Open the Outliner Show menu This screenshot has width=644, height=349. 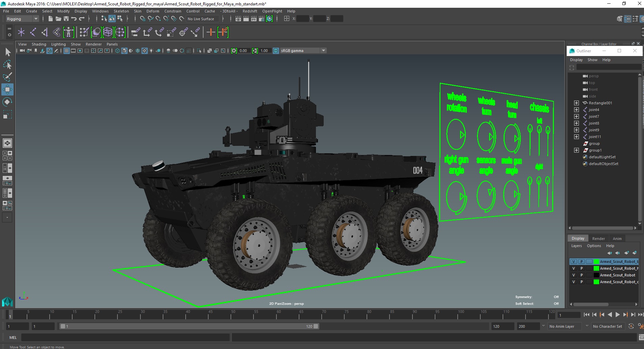pos(592,60)
